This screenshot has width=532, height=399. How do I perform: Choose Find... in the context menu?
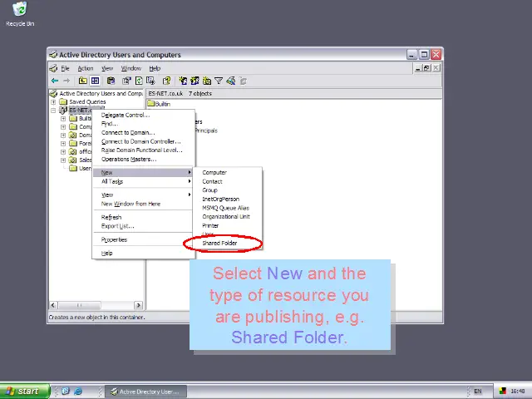coord(143,124)
